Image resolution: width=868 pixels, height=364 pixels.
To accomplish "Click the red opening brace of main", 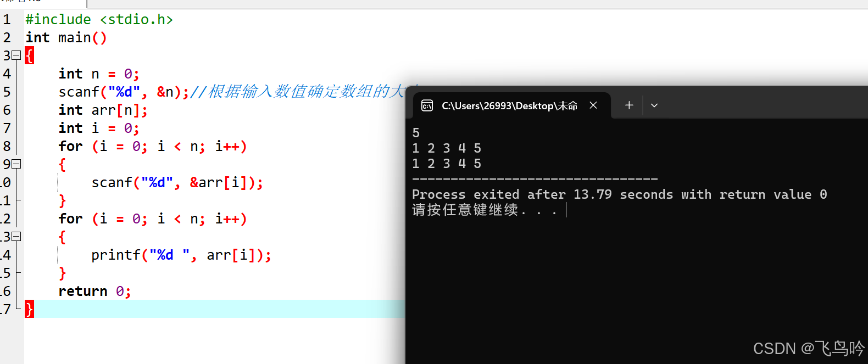I will click(x=29, y=55).
